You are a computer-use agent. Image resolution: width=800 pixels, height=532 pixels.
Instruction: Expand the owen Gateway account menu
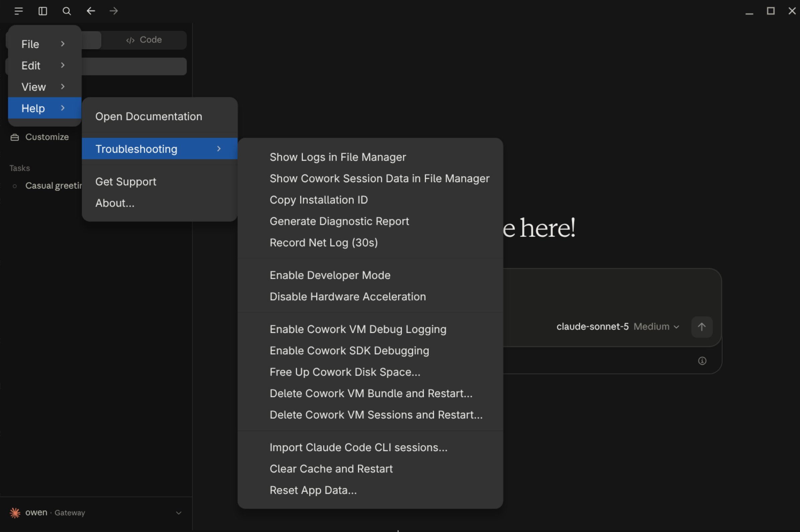(x=96, y=513)
